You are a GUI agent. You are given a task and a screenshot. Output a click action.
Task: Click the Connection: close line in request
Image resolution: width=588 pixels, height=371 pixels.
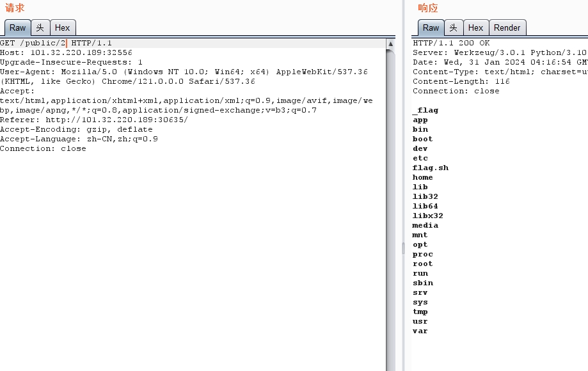(43, 148)
